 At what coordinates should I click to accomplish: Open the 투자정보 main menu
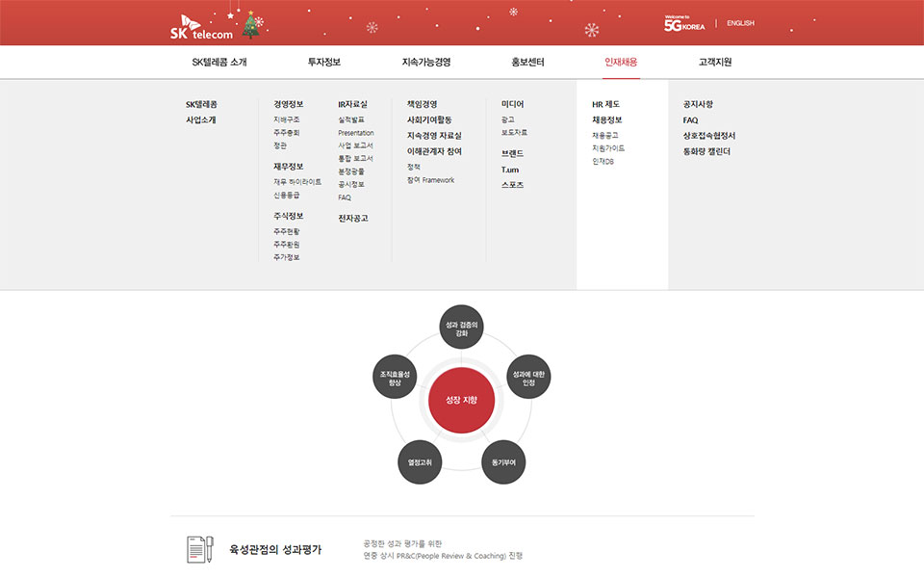point(324,62)
